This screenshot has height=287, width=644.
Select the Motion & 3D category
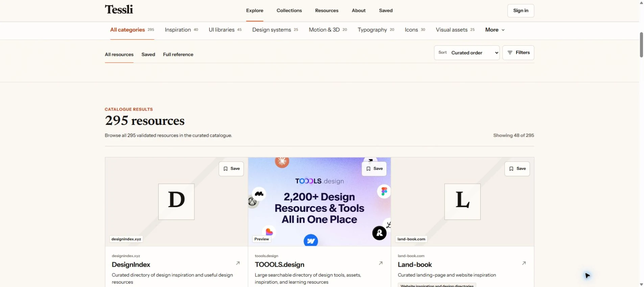point(328,30)
